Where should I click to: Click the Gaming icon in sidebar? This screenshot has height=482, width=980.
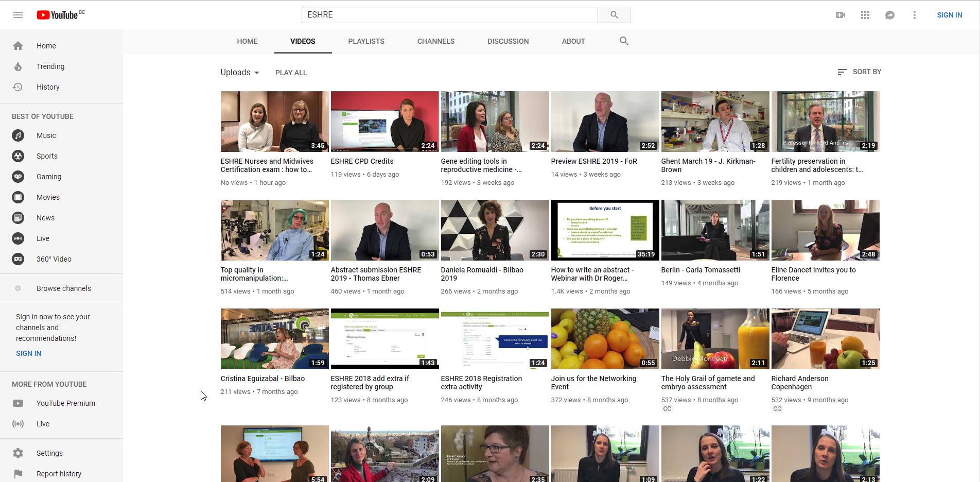pyautogui.click(x=18, y=177)
